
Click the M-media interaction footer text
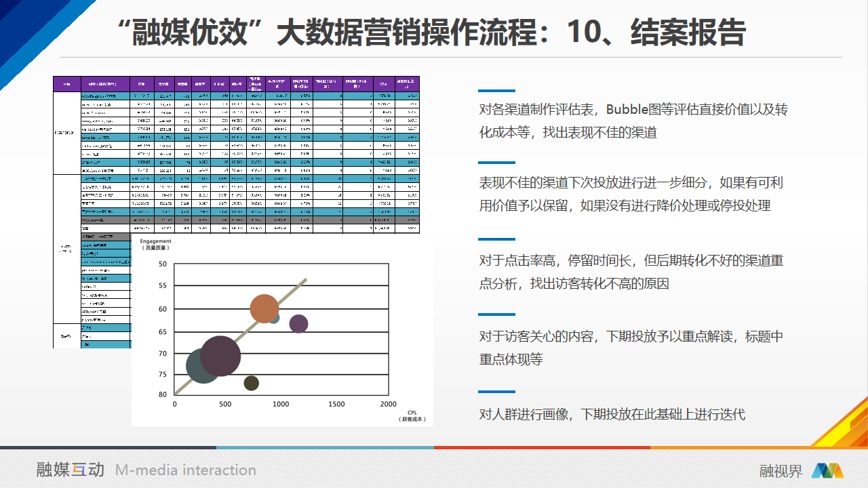tap(186, 470)
